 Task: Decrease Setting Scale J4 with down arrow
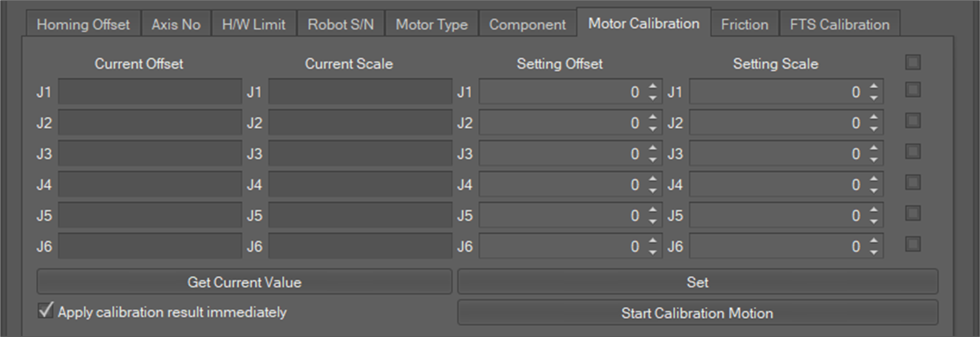pos(874,191)
